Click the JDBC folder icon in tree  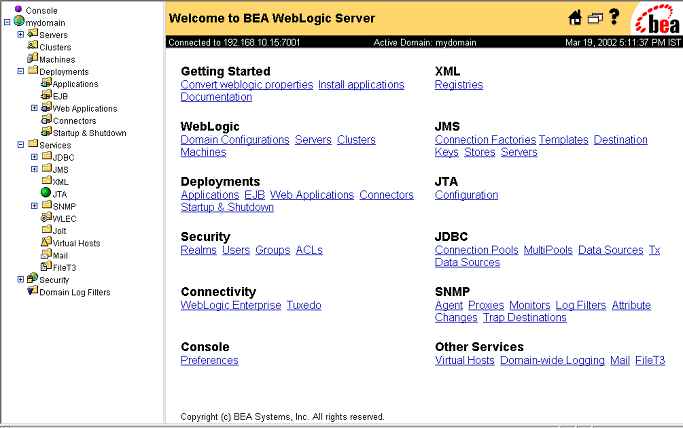[x=47, y=156]
